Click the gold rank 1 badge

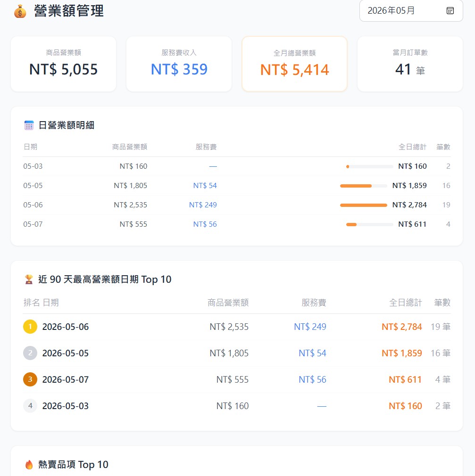(x=30, y=327)
